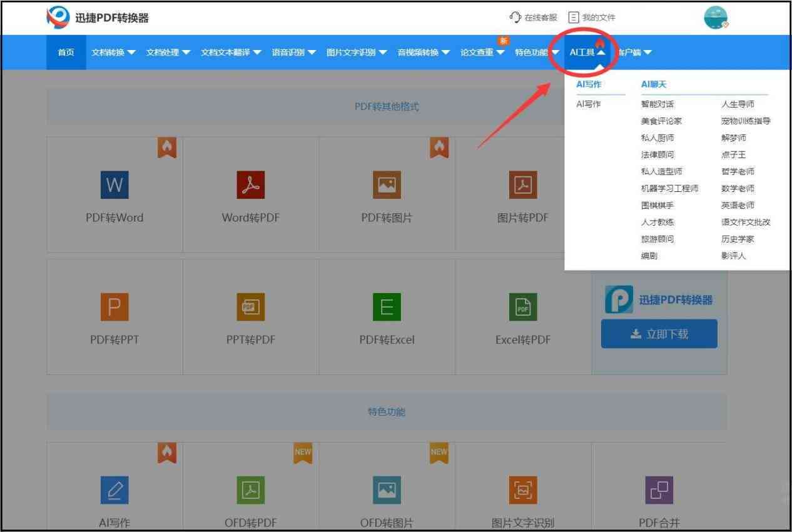Click the 迅捷PDF转换器 title text in header
Viewport: 792px width, 532px height.
click(x=112, y=18)
